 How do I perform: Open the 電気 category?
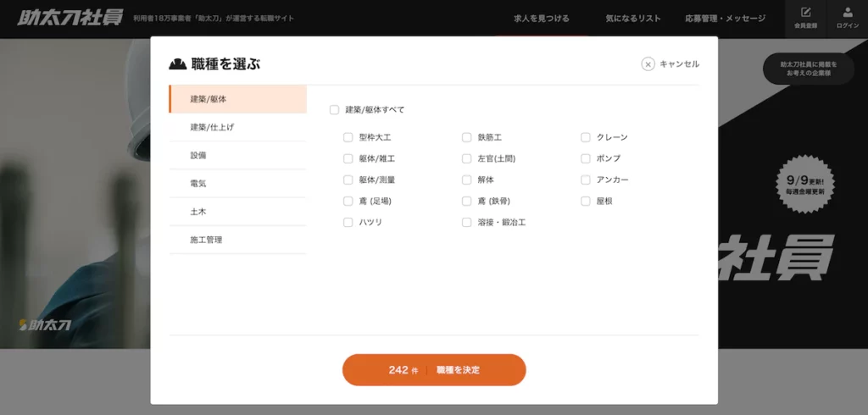(x=237, y=184)
